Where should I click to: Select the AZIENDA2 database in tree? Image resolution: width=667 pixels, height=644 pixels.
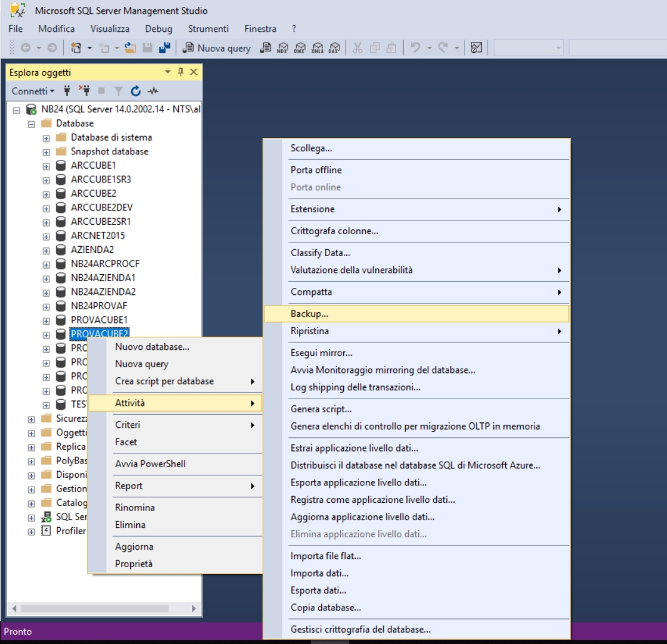click(92, 249)
